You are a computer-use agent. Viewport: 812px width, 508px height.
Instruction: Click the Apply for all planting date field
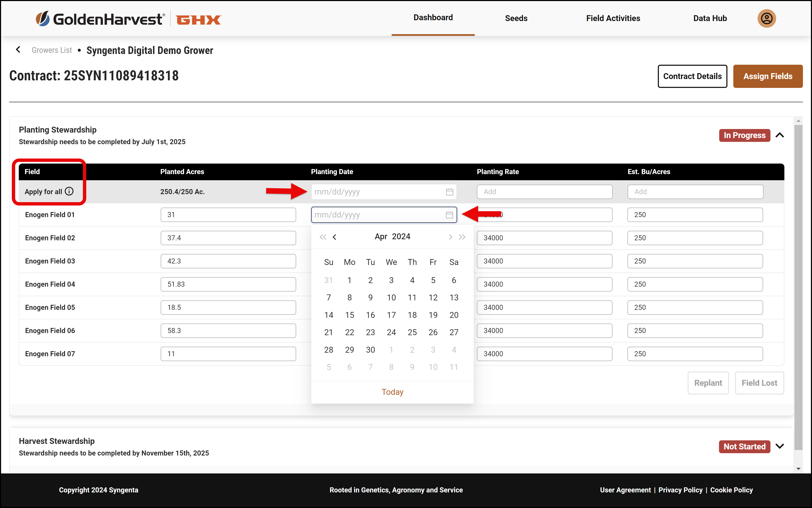pyautogui.click(x=384, y=192)
